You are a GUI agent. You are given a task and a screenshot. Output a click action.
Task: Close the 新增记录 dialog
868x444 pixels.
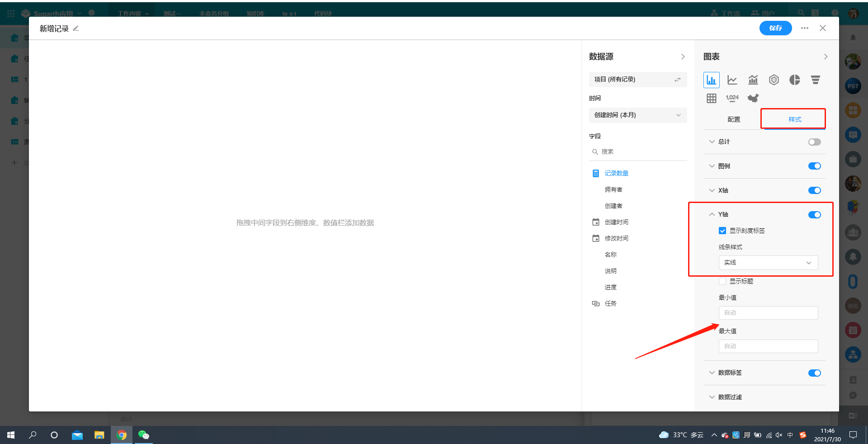[x=823, y=28]
